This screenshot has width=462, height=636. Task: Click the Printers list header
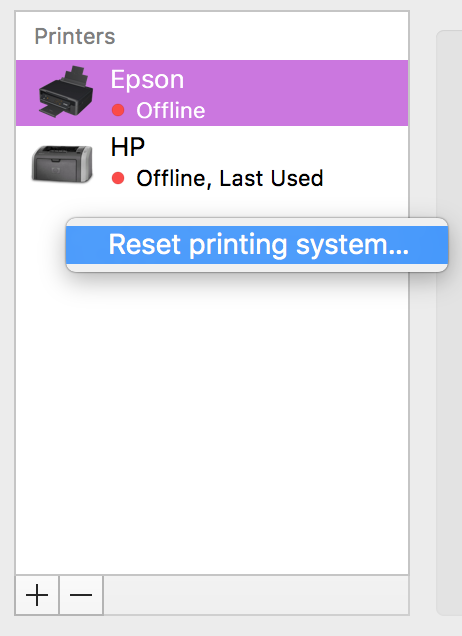pyautogui.click(x=75, y=36)
